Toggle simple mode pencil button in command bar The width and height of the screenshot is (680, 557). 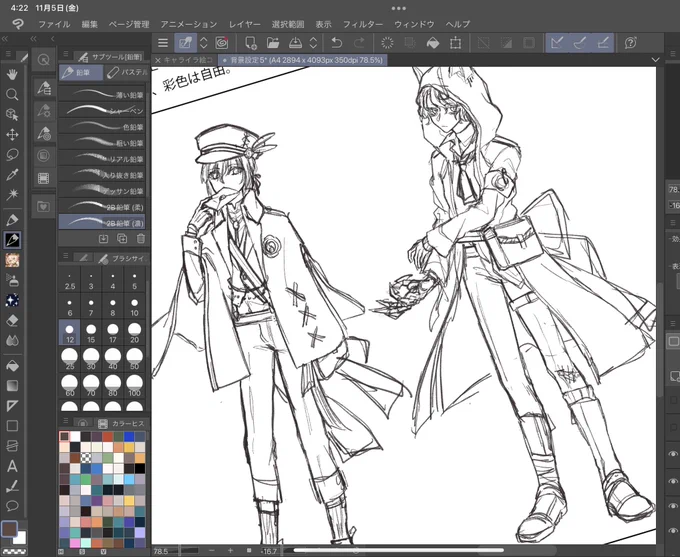point(185,43)
